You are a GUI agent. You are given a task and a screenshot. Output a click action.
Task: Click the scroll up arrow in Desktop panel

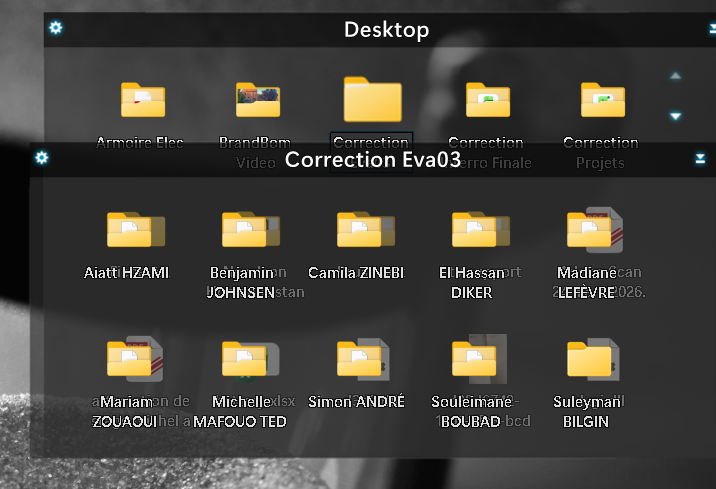tap(675, 76)
